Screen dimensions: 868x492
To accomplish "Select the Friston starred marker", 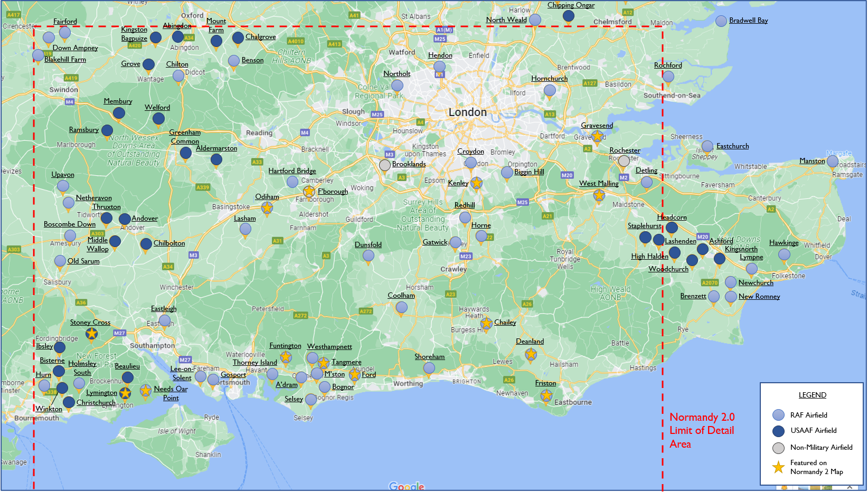I will click(x=546, y=395).
